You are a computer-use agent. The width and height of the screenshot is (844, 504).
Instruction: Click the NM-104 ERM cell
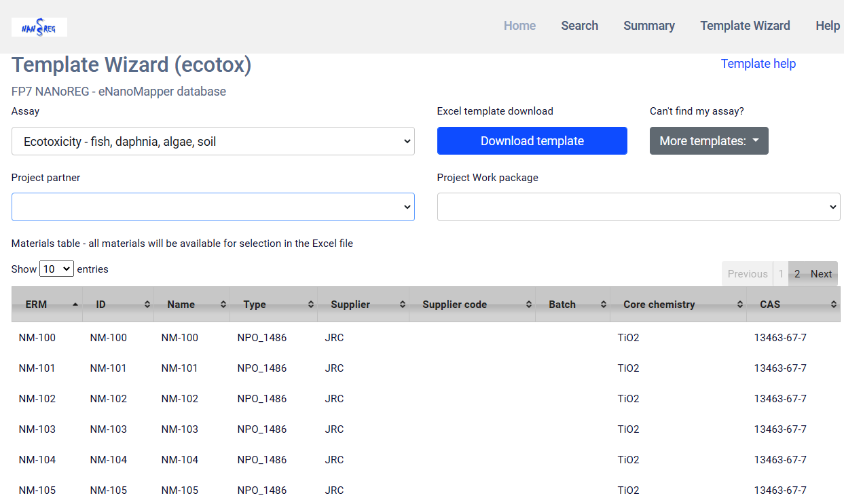37,460
